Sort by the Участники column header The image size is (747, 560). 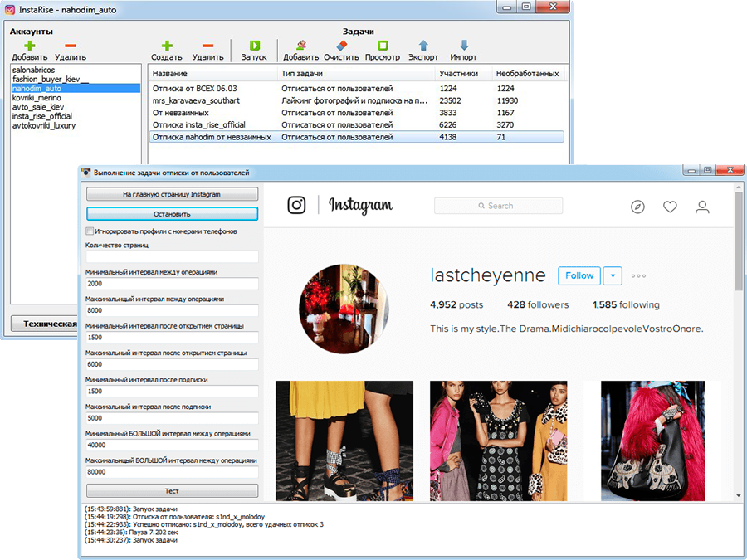[x=463, y=73]
